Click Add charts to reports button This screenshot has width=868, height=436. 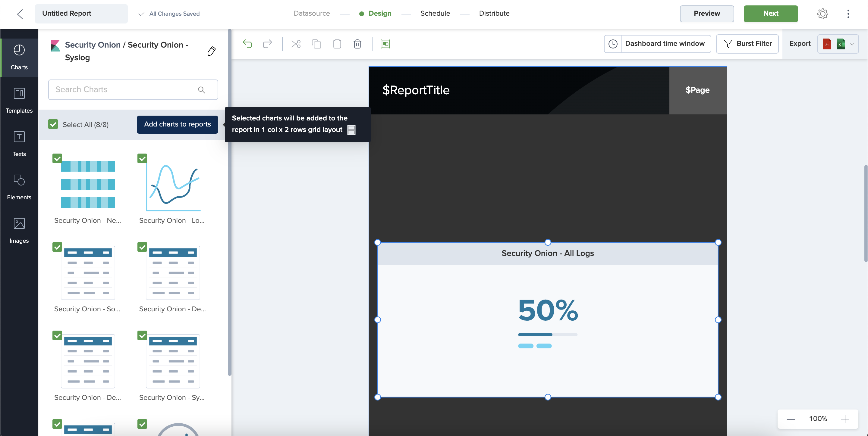pos(177,124)
